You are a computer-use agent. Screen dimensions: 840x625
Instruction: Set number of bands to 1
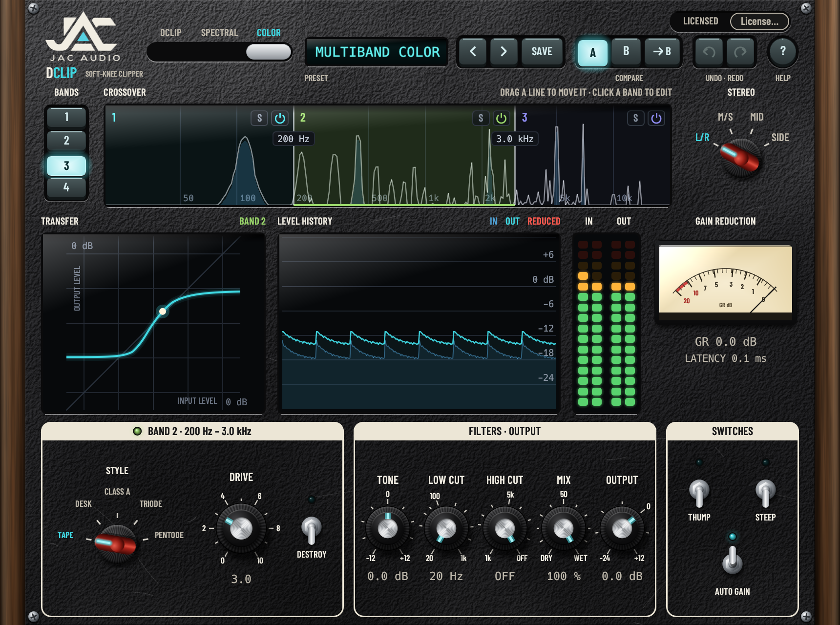(66, 117)
